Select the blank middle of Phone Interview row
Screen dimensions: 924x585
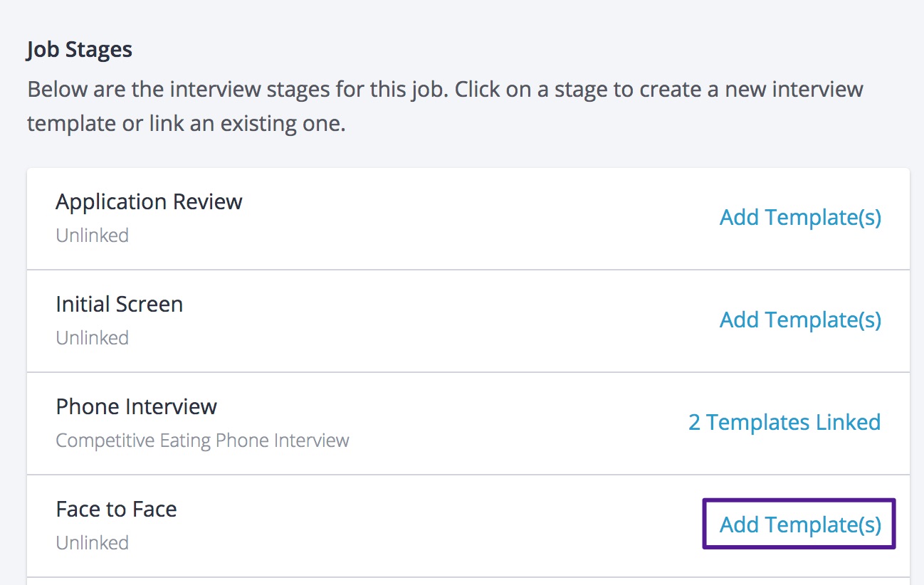498,423
